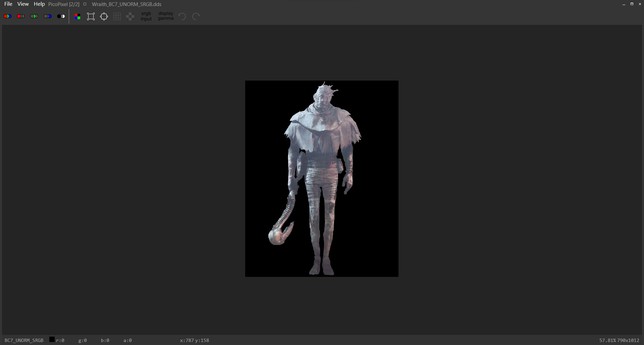Toggle the checkerboard transparency background
The width and height of the screenshot is (644, 345).
[x=130, y=16]
